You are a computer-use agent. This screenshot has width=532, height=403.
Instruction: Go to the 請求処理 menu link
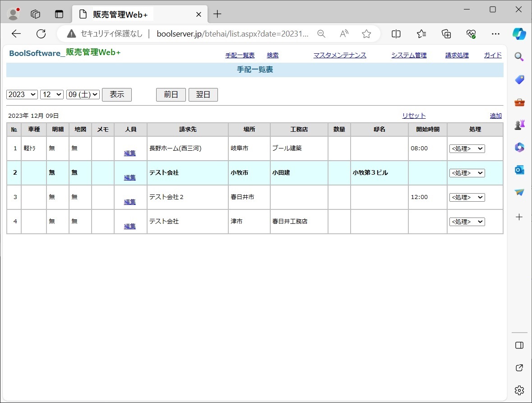[x=457, y=56]
